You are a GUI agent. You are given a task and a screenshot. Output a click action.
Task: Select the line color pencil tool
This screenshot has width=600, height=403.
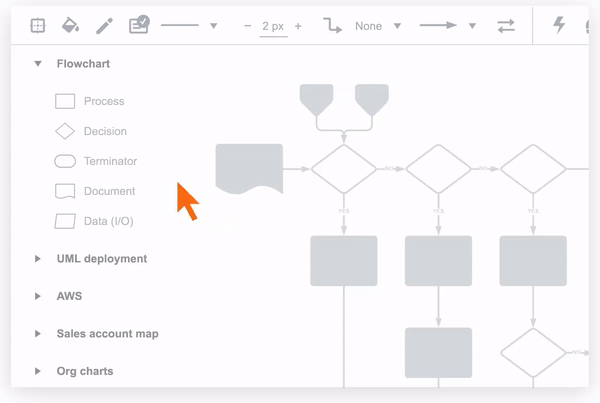(x=104, y=26)
